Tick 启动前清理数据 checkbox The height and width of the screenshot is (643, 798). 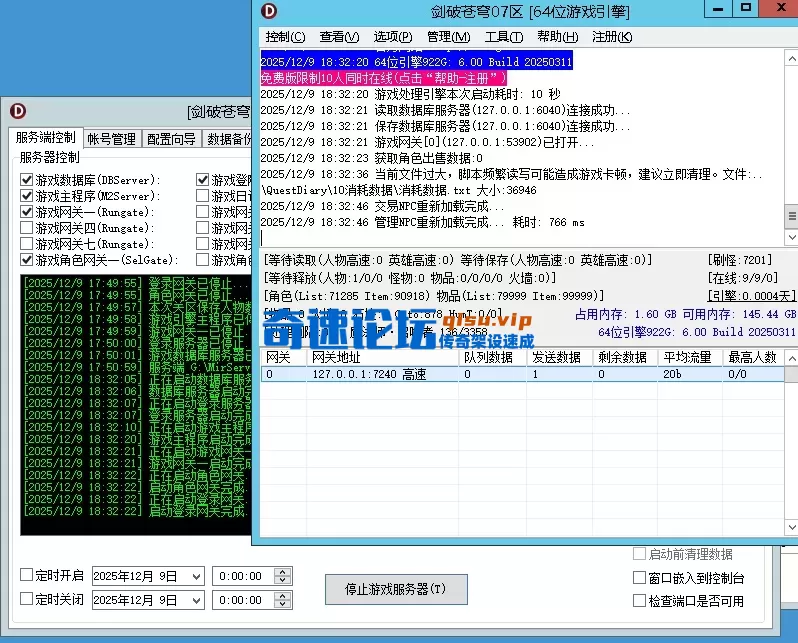click(x=639, y=553)
